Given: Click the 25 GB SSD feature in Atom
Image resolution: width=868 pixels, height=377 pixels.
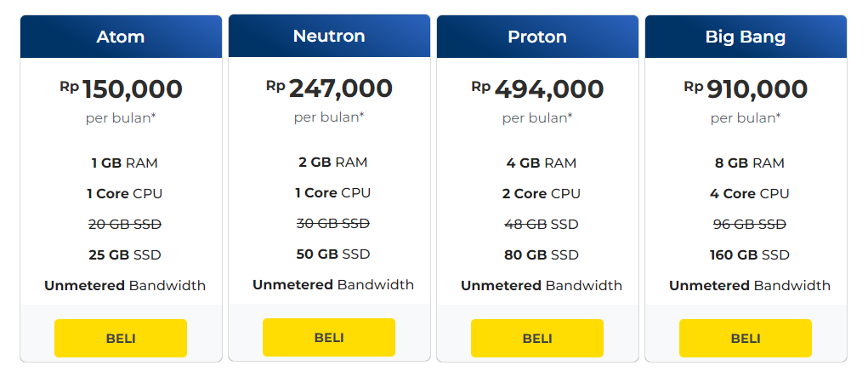Looking at the screenshot, I should coord(125,255).
